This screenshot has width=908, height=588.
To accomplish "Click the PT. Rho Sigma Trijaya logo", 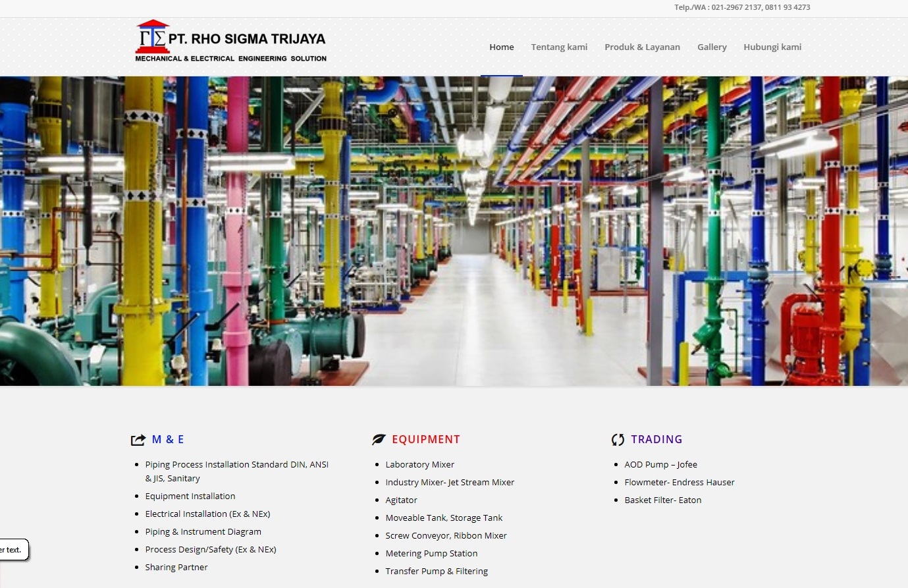I will click(230, 42).
